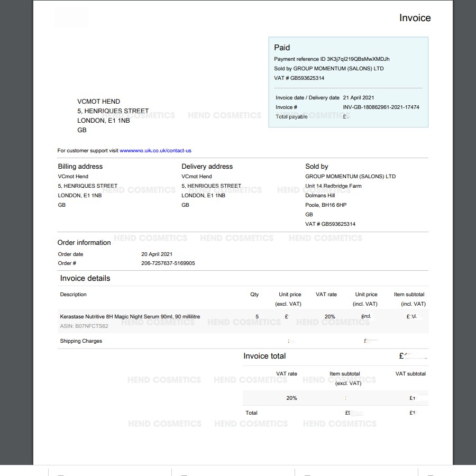This screenshot has width=476, height=476.
Task: Click invoice number INV-GB-180862961-2021-17474
Action: coord(381,107)
